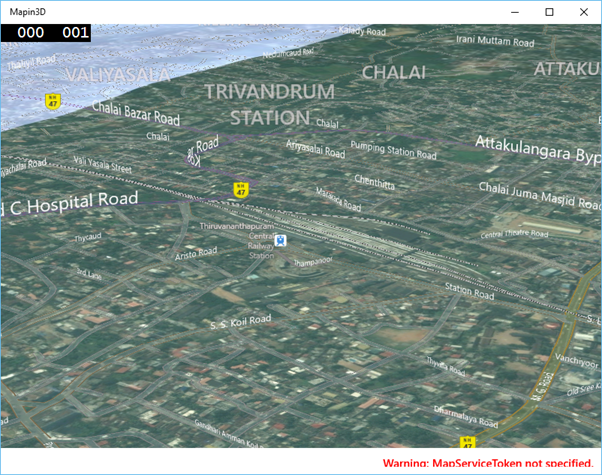Click the Vali Yasala Street label

103,165
